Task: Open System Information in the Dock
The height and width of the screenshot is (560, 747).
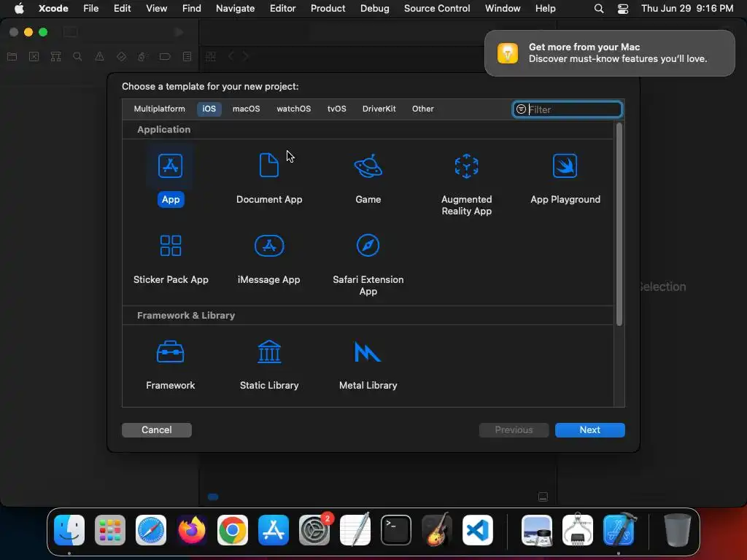Action: [578, 530]
